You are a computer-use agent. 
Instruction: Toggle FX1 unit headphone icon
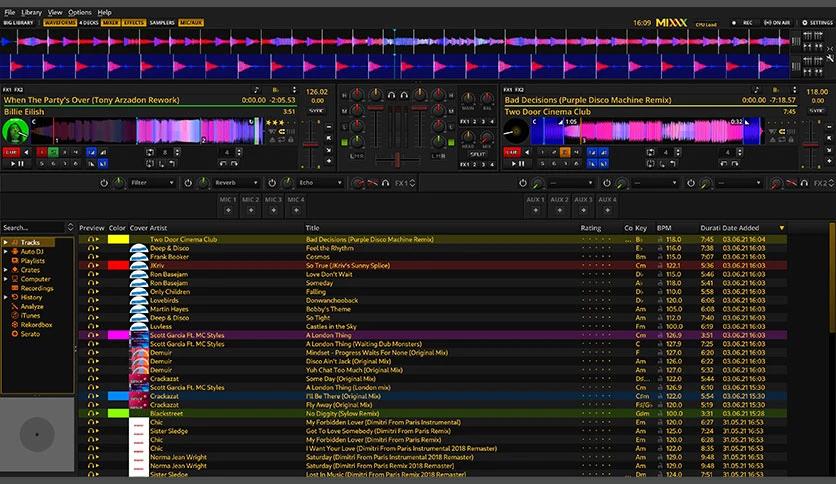[x=385, y=183]
